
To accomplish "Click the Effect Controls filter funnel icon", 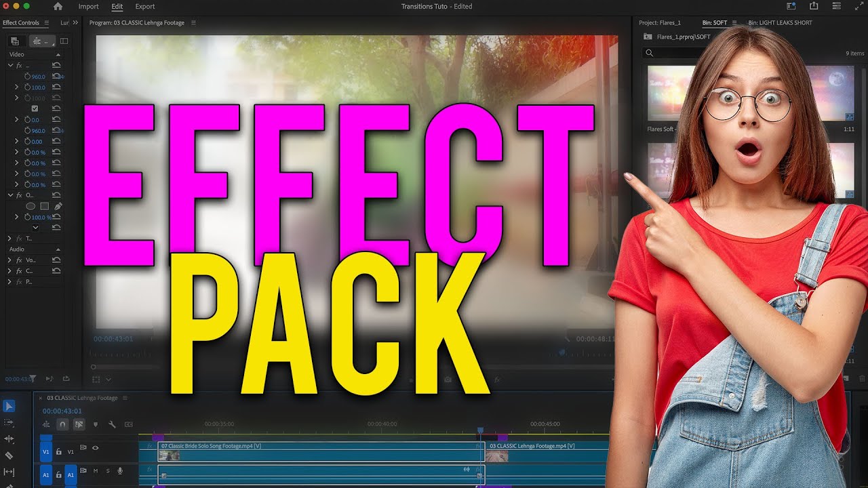I will tap(32, 379).
